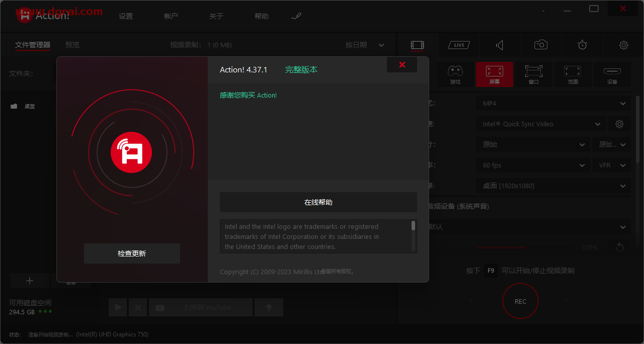Expand the 60 fps dropdown

click(x=533, y=165)
